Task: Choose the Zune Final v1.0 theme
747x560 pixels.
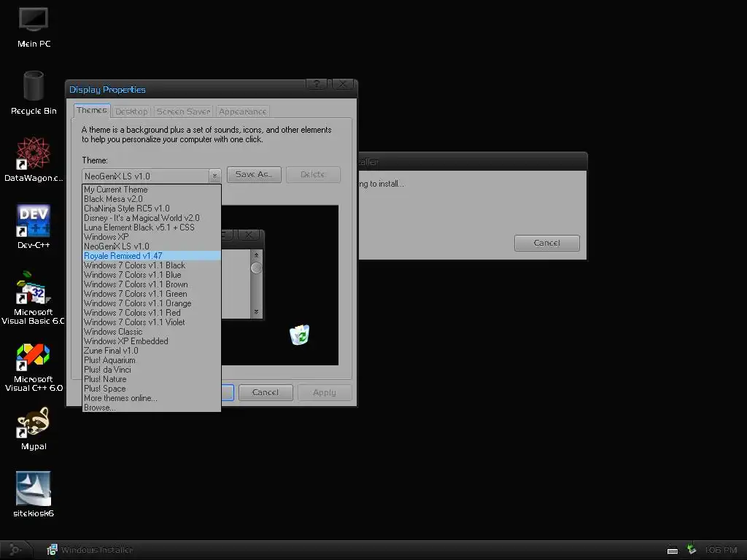Action: [x=152, y=351]
